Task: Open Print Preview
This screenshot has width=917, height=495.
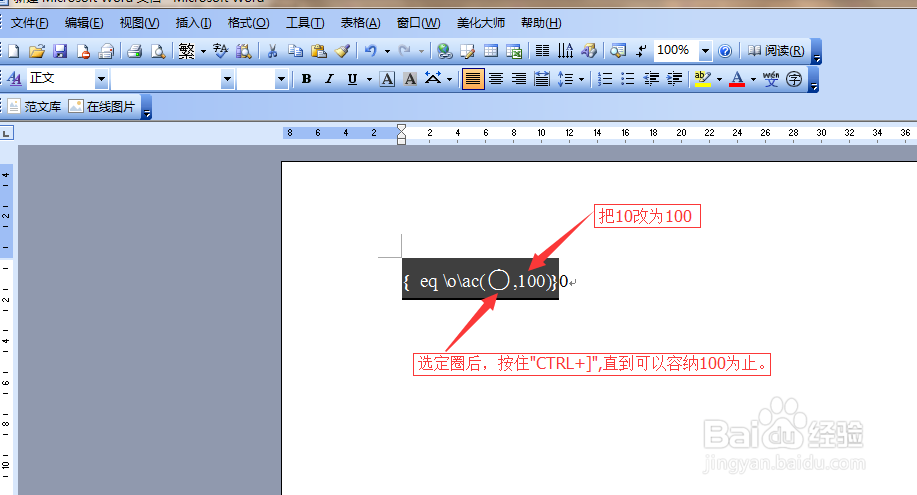Action: 158,51
